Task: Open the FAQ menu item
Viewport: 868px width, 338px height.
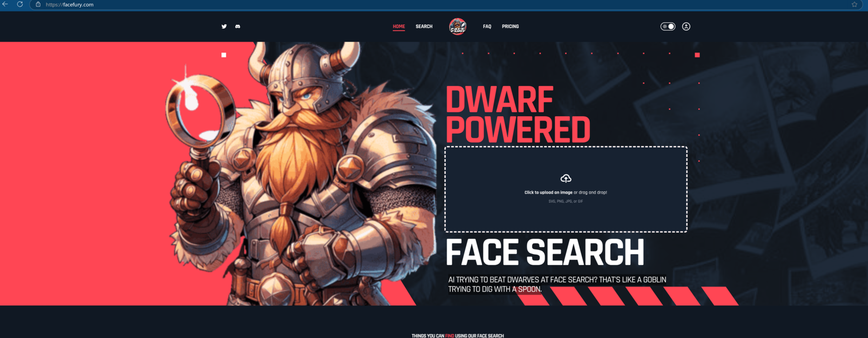Action: 487,26
